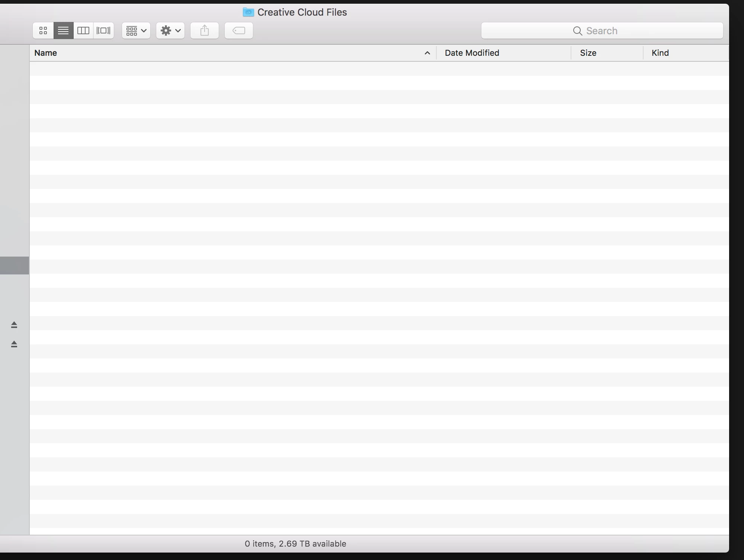Click the Share toolbar button
This screenshot has width=744, height=560.
(x=205, y=30)
